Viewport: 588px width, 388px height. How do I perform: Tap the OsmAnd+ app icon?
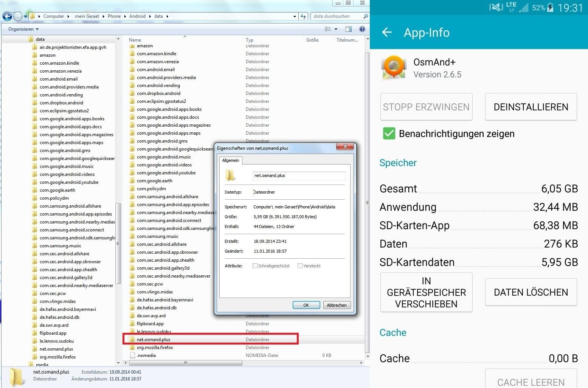coord(394,68)
